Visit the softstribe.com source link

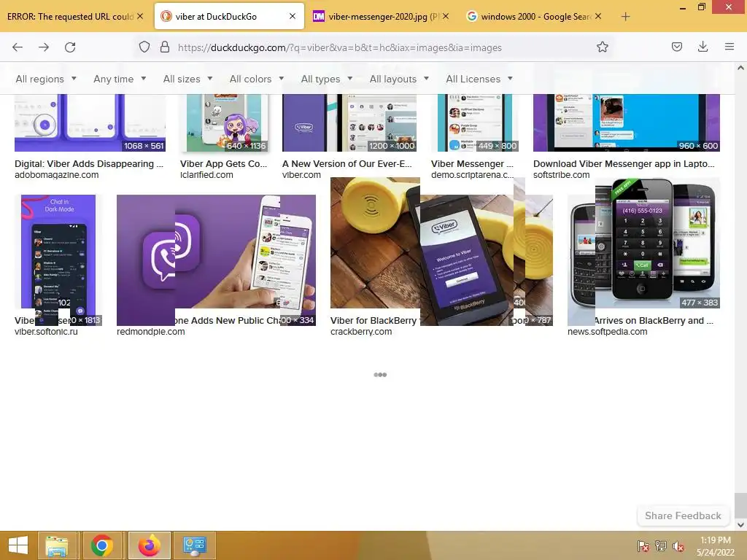(x=561, y=175)
